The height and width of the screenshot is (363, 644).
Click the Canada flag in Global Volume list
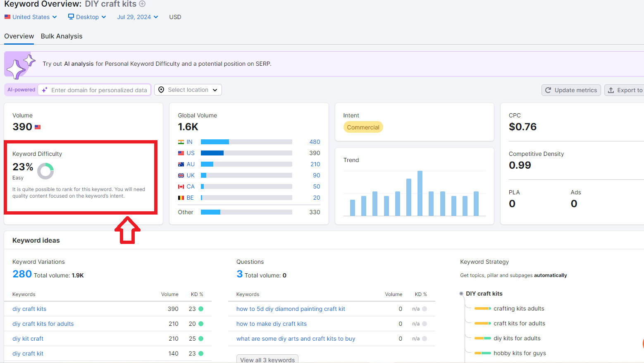point(181,187)
